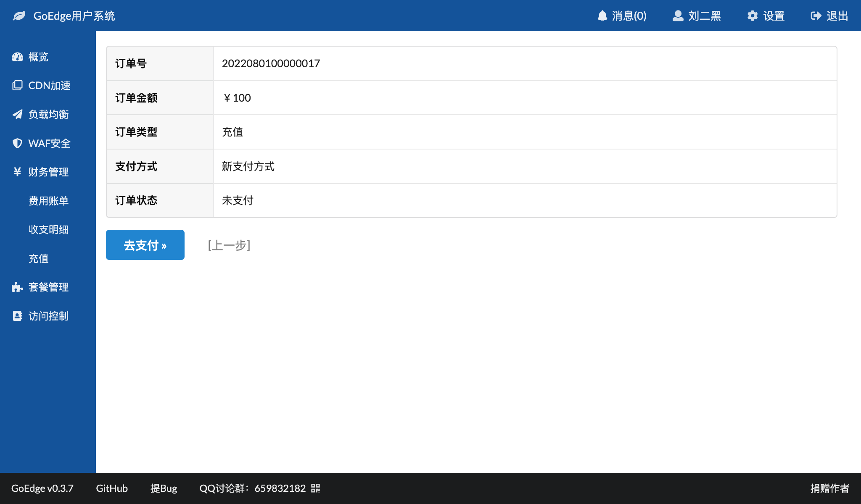Click the plan management puzzle icon
This screenshot has width=861, height=504.
[17, 287]
